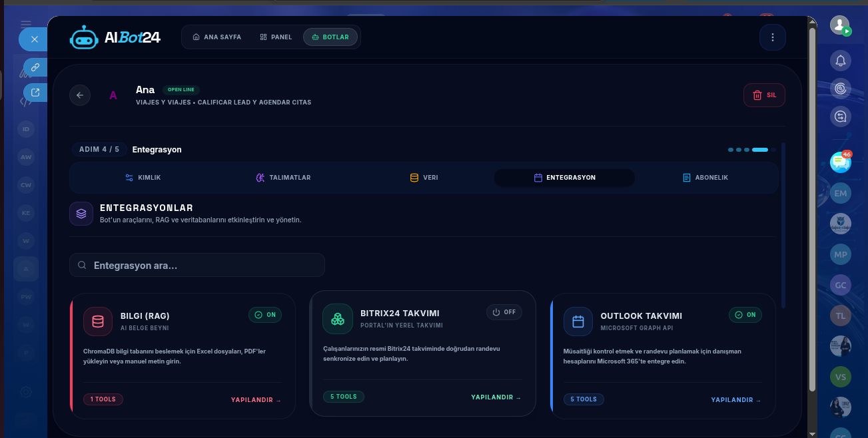Click the notifications bell icon

[841, 61]
